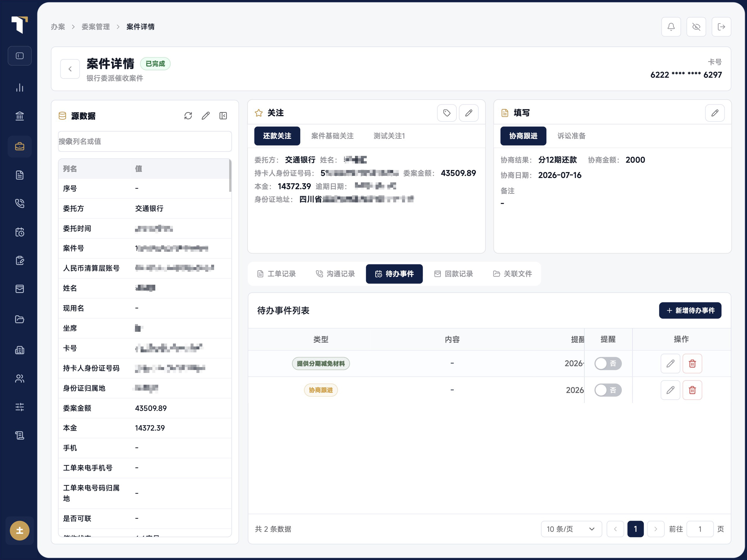Image resolution: width=747 pixels, height=560 pixels.
Task: Click card number 6222 **** **** 6297
Action: 686,75
